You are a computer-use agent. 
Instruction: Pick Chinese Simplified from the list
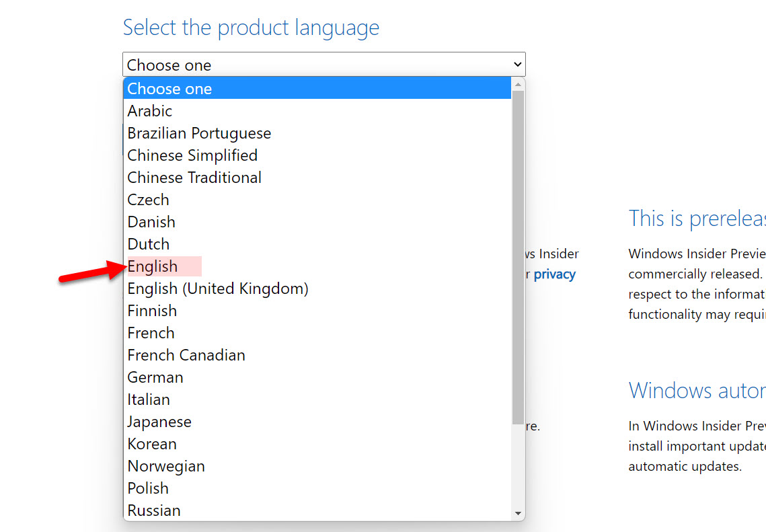(x=192, y=155)
